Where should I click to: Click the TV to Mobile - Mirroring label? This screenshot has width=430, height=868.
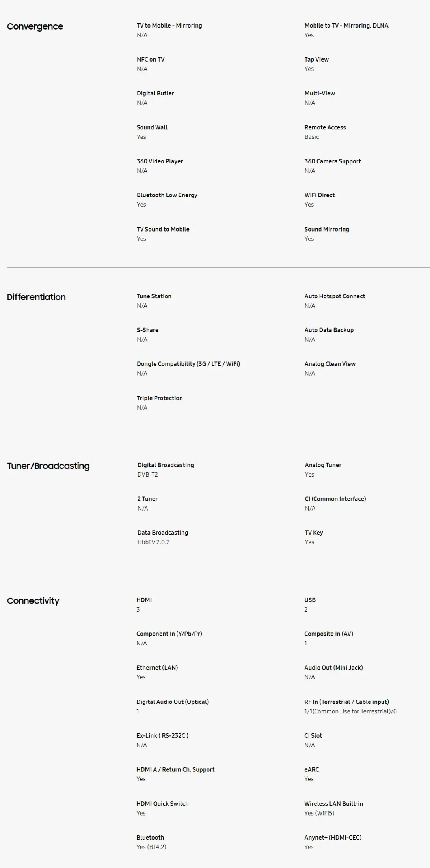click(x=169, y=26)
